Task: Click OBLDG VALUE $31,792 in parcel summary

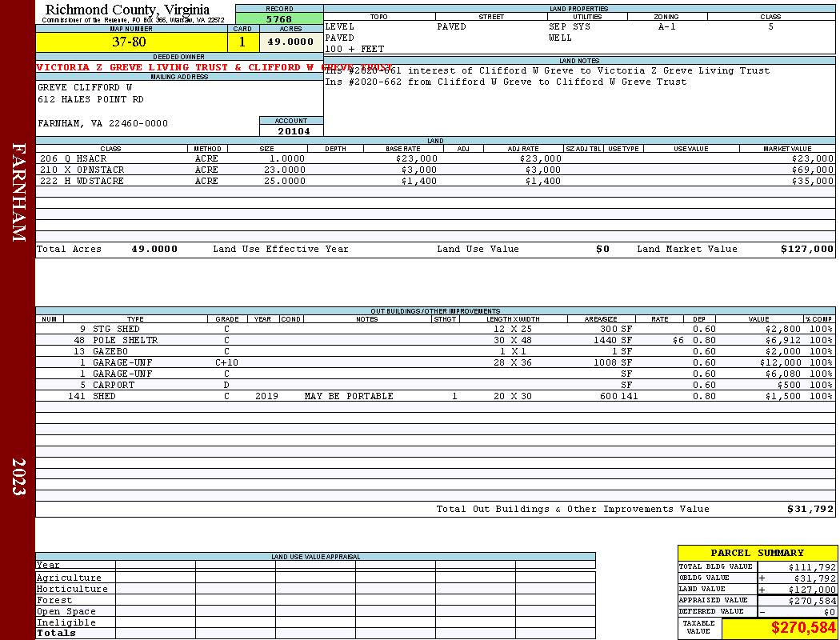Action: tap(814, 578)
